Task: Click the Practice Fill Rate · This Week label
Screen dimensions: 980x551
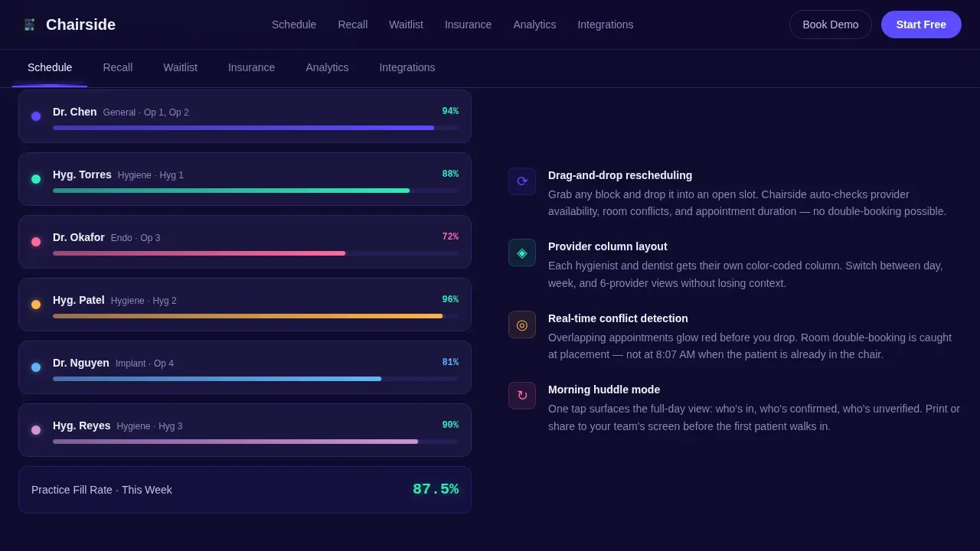Action: click(x=102, y=490)
